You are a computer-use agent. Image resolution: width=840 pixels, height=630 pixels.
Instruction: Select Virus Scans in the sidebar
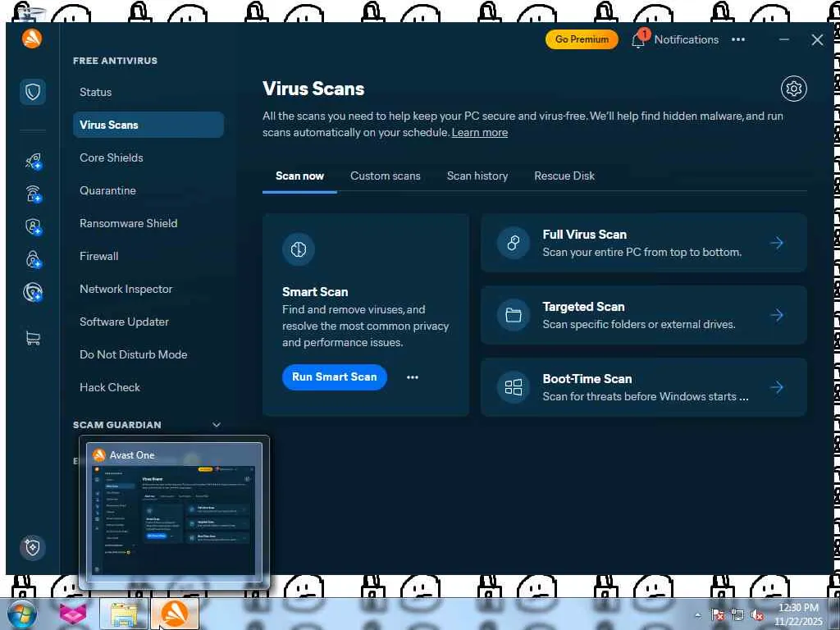click(x=148, y=125)
